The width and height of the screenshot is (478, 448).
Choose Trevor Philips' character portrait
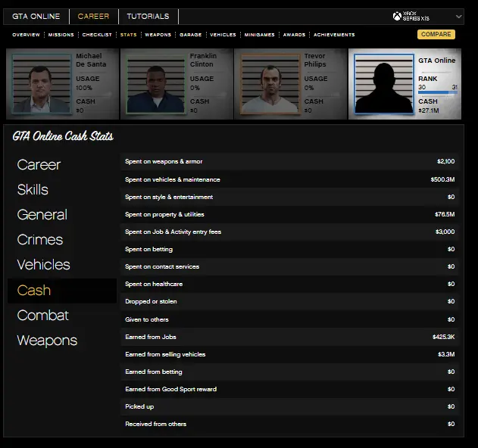[269, 85]
